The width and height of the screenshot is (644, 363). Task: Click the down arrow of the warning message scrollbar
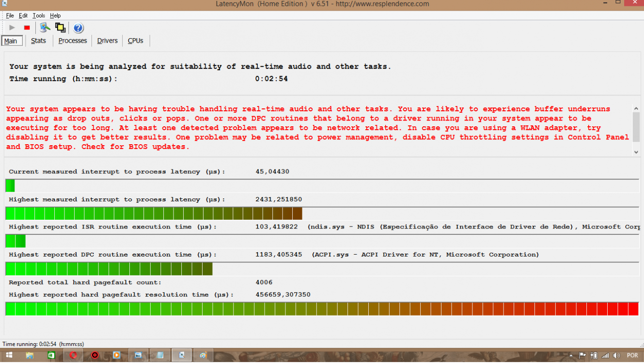click(x=636, y=152)
